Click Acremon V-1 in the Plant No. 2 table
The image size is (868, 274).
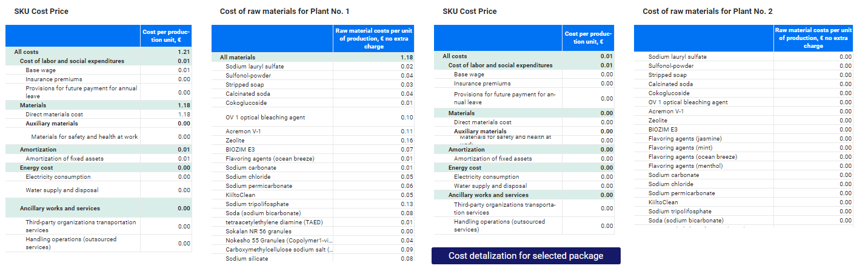[666, 111]
